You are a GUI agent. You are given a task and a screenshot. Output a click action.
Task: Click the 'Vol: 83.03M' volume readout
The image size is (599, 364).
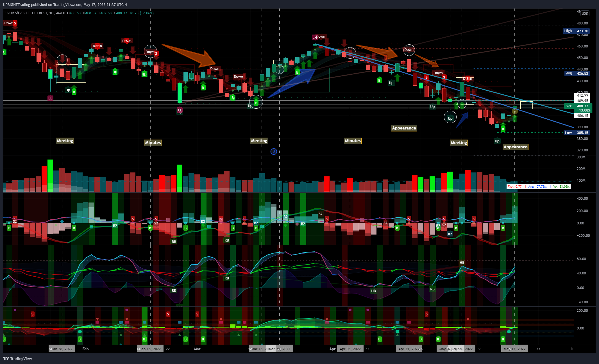point(561,186)
